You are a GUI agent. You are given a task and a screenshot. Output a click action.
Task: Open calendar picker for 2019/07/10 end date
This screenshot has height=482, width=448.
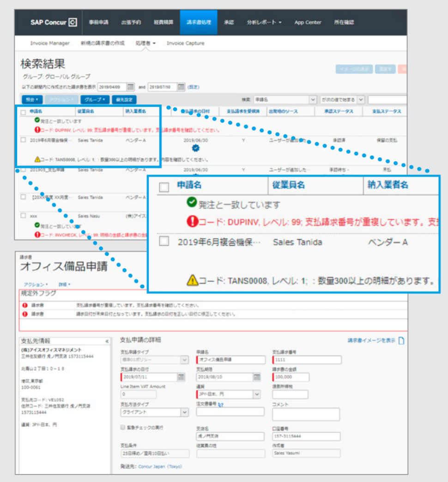[x=181, y=87]
